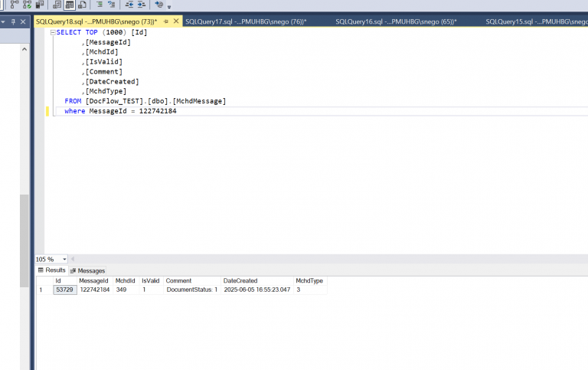Select the Results to Grid icon

click(70, 5)
